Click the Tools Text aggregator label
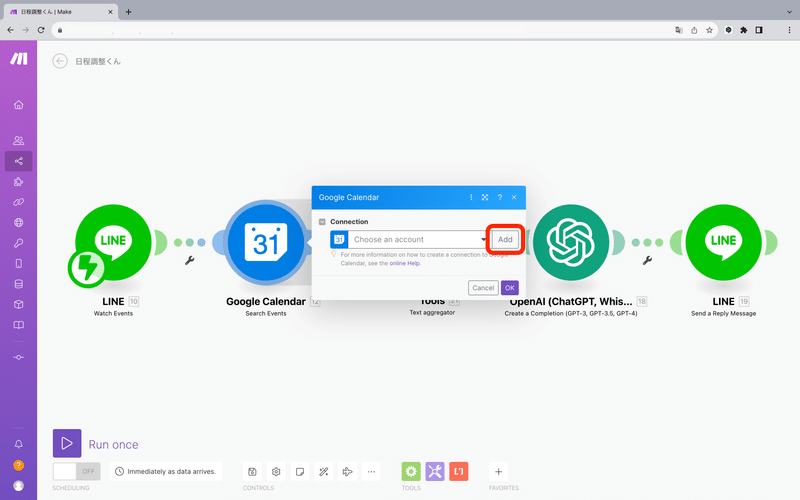 coord(432,312)
